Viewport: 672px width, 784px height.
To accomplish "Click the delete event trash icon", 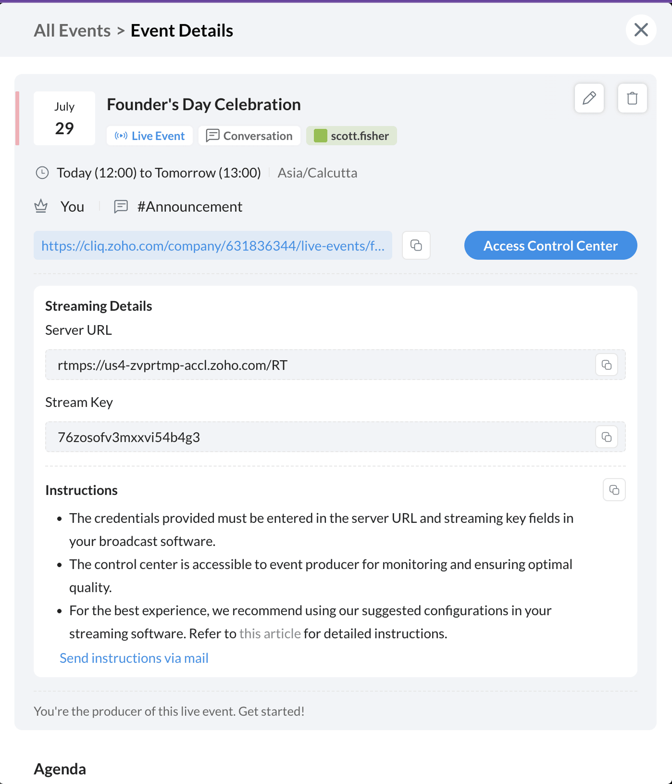I will point(632,98).
